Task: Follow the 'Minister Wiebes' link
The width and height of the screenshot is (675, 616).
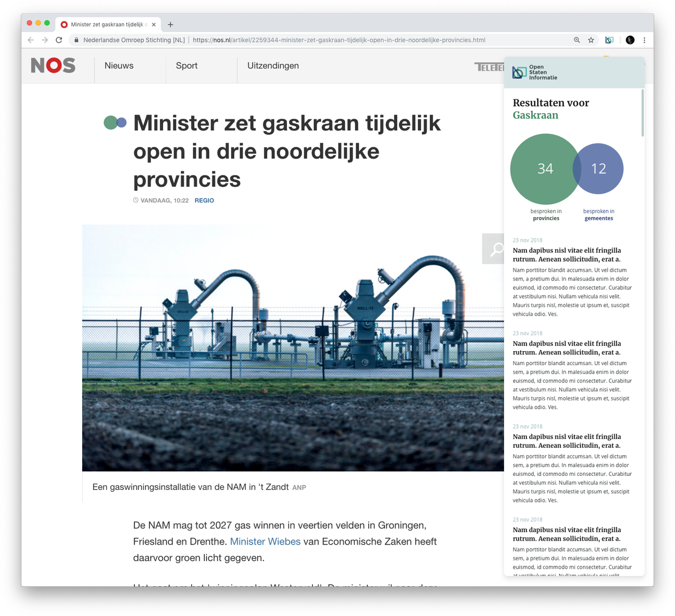Action: point(265,541)
